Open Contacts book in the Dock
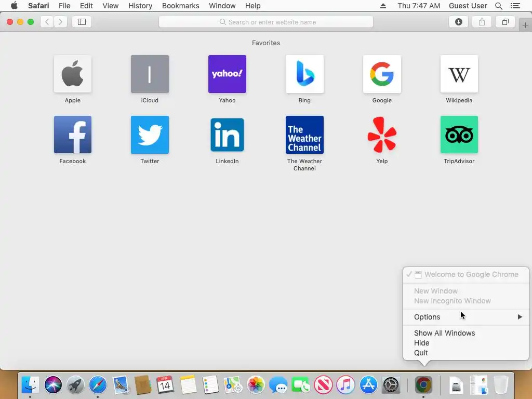Image resolution: width=532 pixels, height=399 pixels. click(x=143, y=385)
